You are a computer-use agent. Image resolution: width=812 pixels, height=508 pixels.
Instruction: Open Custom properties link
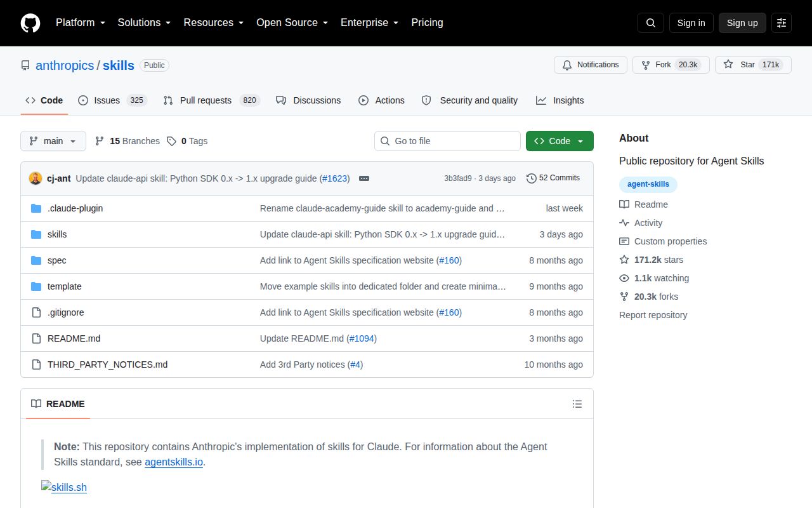coord(663,241)
